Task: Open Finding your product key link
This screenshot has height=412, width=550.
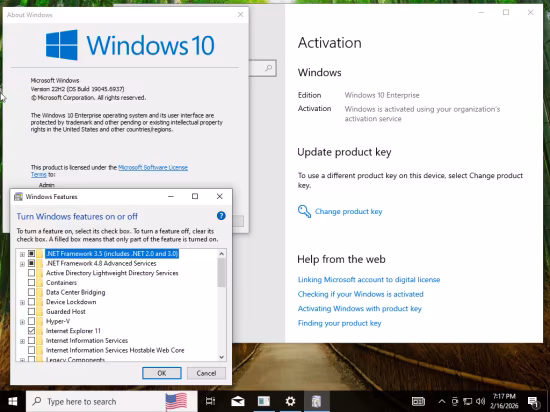Action: click(339, 323)
